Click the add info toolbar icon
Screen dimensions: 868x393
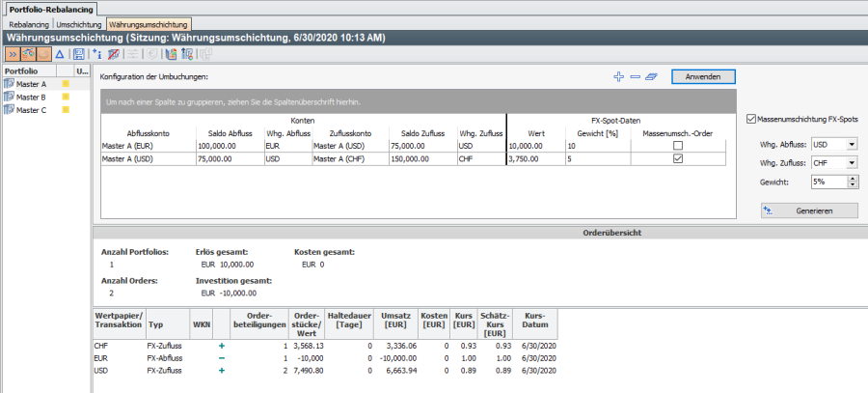point(96,55)
